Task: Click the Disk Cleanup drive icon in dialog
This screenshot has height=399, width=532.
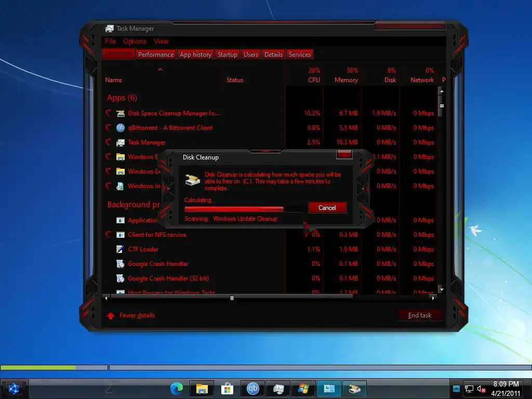Action: [x=193, y=179]
